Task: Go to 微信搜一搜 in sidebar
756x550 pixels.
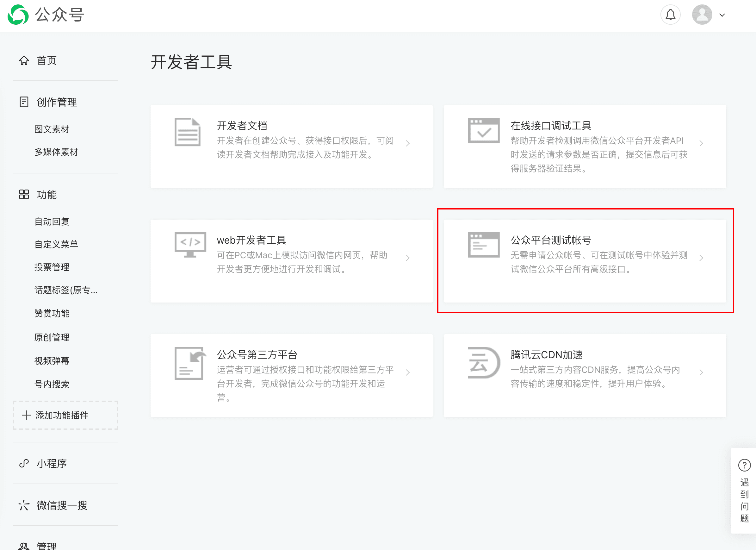Action: pos(62,505)
